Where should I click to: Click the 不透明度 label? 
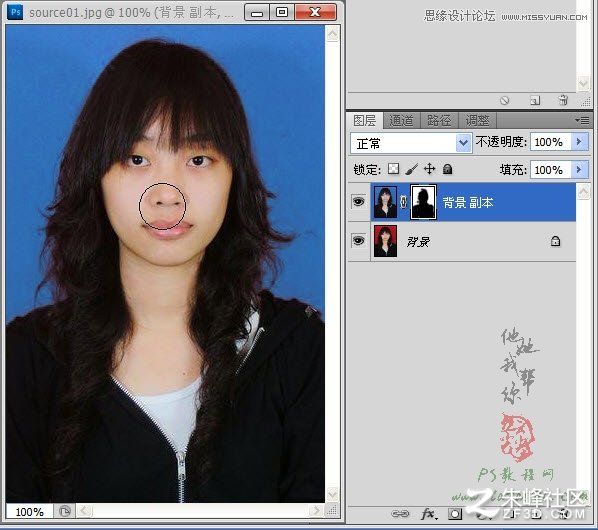pos(501,142)
